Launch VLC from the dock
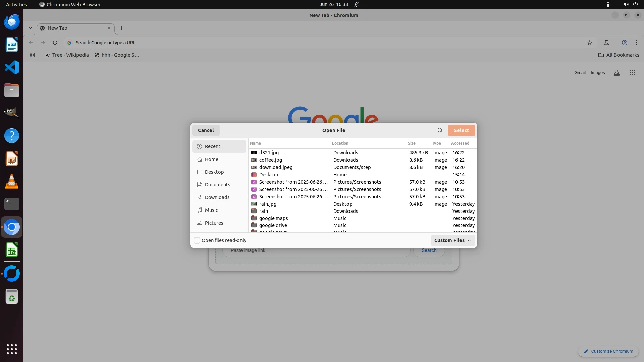The image size is (644, 362). pos(12,181)
